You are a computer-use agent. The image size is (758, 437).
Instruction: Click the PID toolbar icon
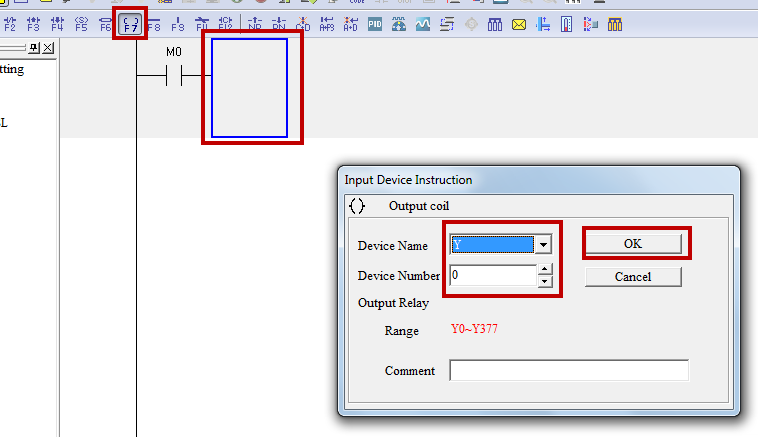(x=375, y=24)
